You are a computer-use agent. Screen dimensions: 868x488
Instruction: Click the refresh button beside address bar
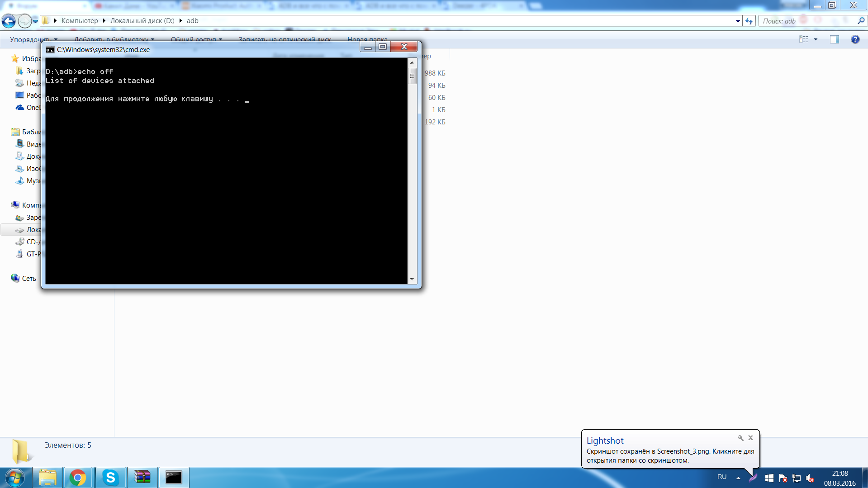click(x=749, y=21)
